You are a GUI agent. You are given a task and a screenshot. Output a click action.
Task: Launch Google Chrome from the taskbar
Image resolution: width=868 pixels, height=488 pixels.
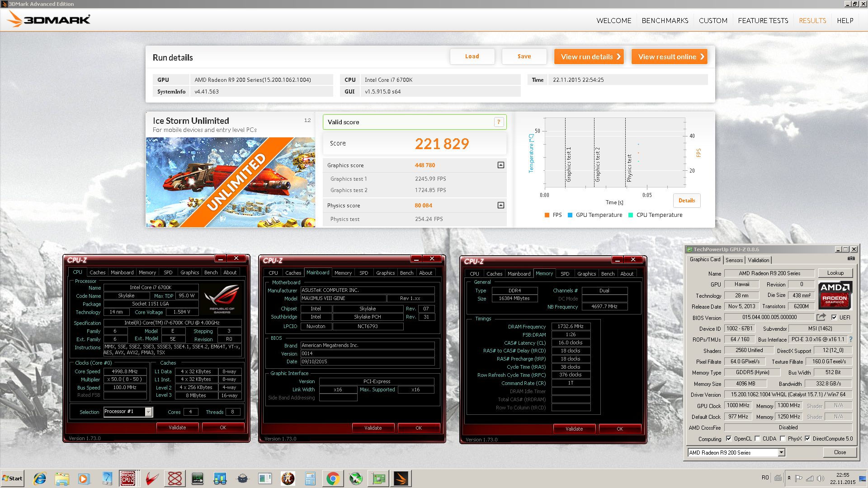[x=333, y=479]
